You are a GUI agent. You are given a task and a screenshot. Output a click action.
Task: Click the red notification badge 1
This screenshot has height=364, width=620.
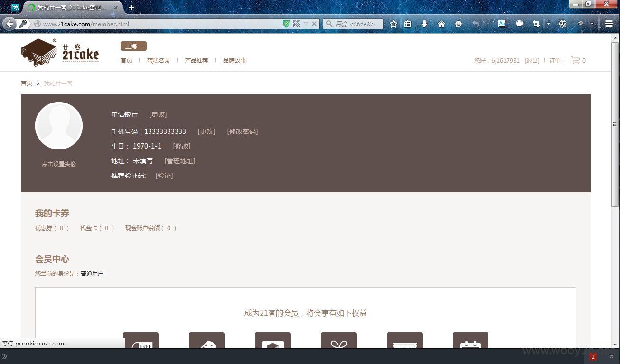click(592, 356)
